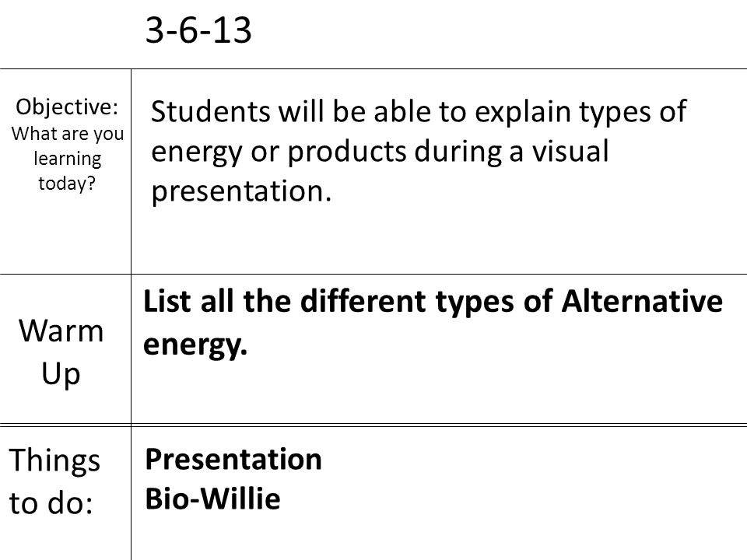
Task: Select the 'Things to do:' label
Action: (x=54, y=481)
